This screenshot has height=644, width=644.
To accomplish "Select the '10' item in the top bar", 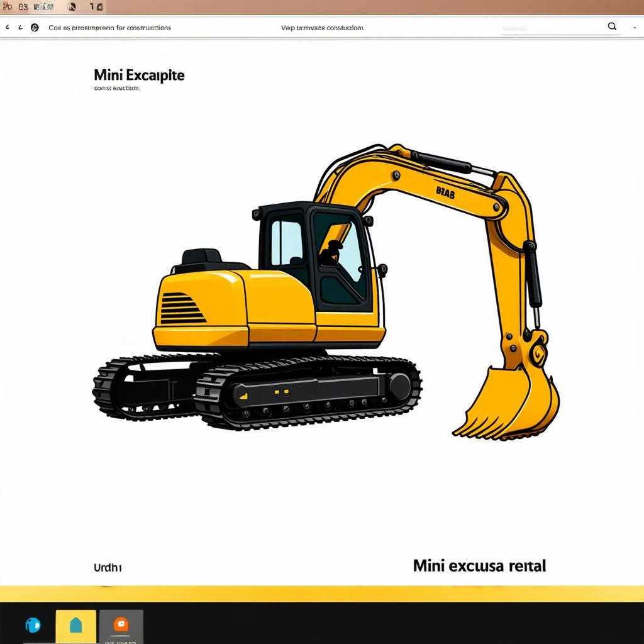I will [96, 7].
